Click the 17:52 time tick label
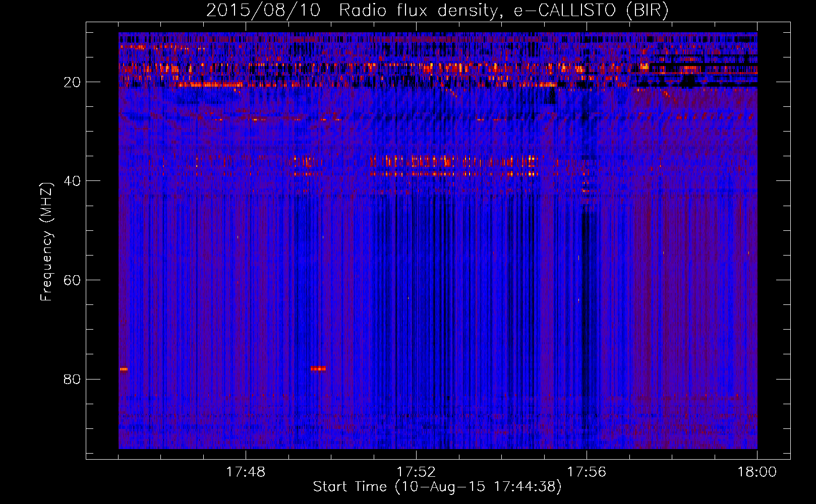The image size is (816, 504). pyautogui.click(x=416, y=472)
